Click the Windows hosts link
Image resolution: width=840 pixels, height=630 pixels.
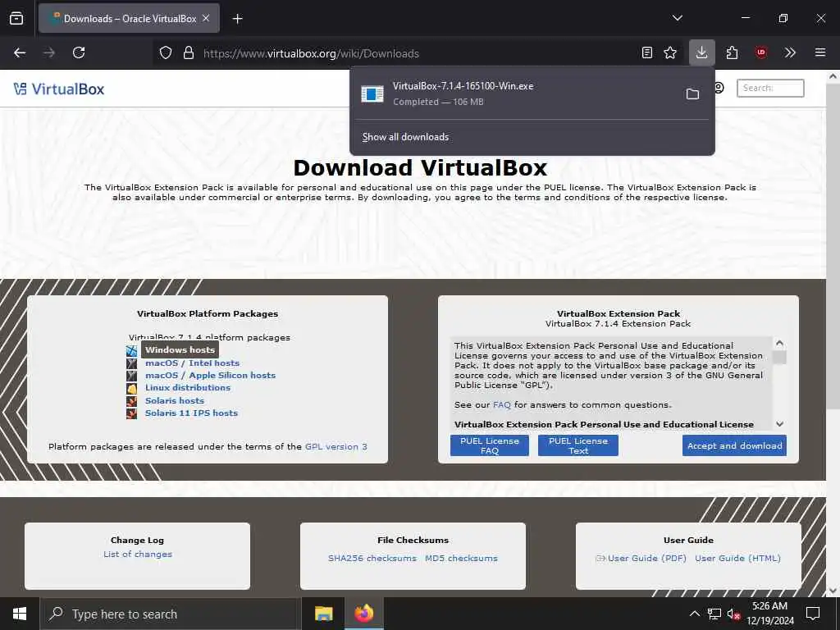pyautogui.click(x=180, y=349)
